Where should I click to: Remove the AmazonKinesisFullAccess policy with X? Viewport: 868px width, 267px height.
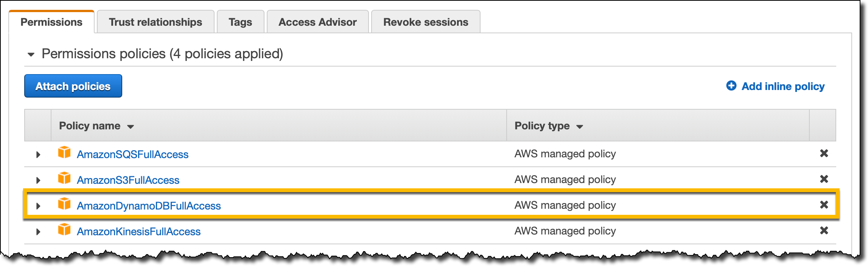824,231
